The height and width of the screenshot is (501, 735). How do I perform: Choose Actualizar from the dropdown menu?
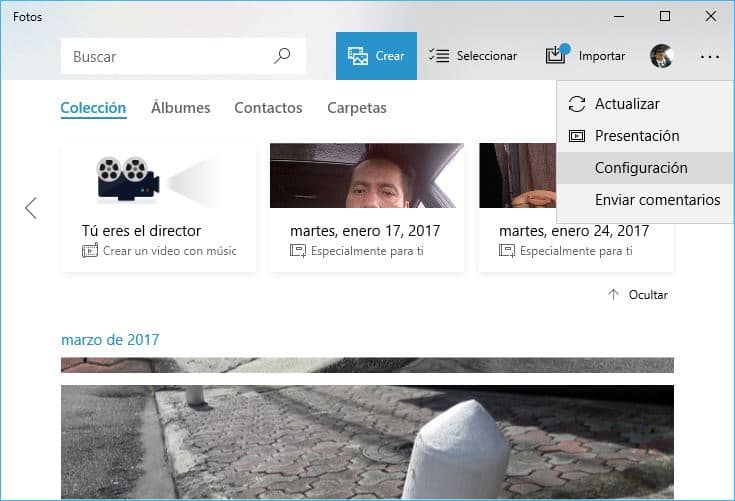[626, 104]
